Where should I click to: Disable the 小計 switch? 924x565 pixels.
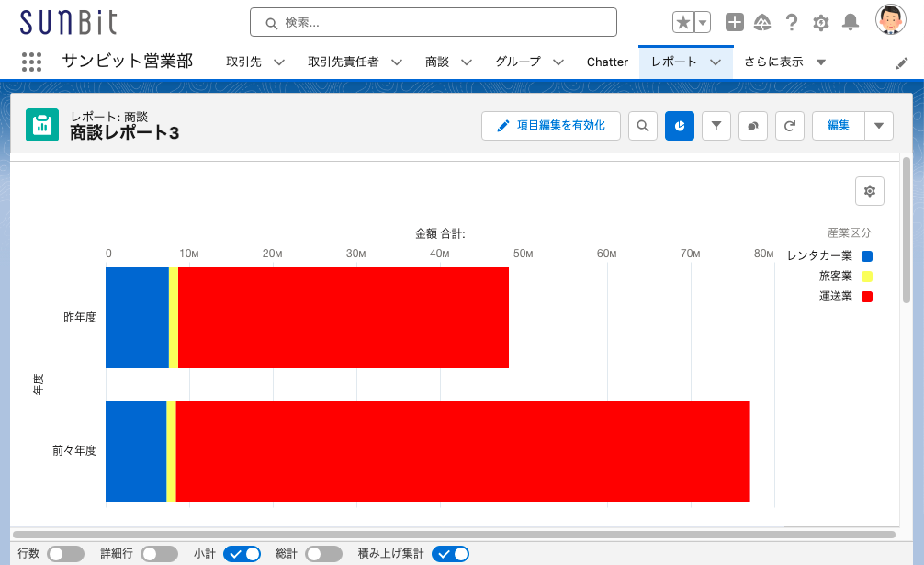242,554
